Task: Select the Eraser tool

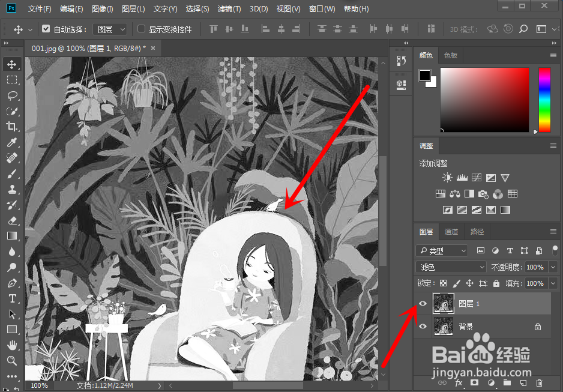Action: coord(12,220)
